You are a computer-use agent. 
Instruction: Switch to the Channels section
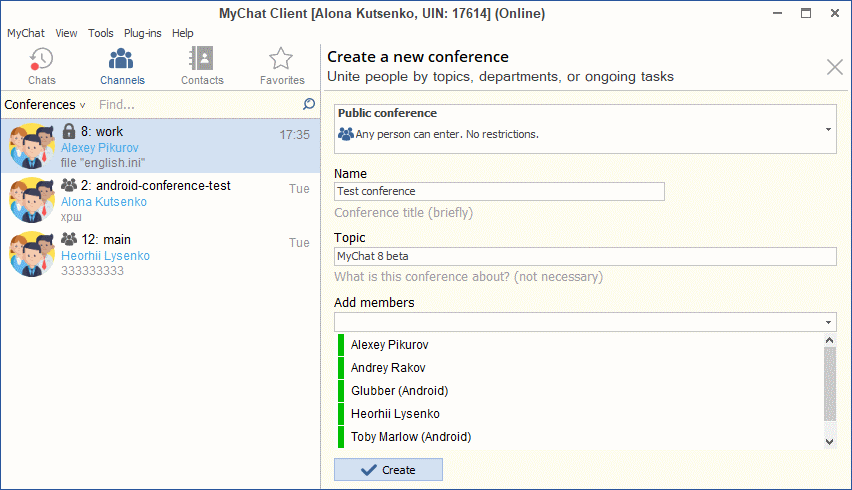[x=122, y=66]
